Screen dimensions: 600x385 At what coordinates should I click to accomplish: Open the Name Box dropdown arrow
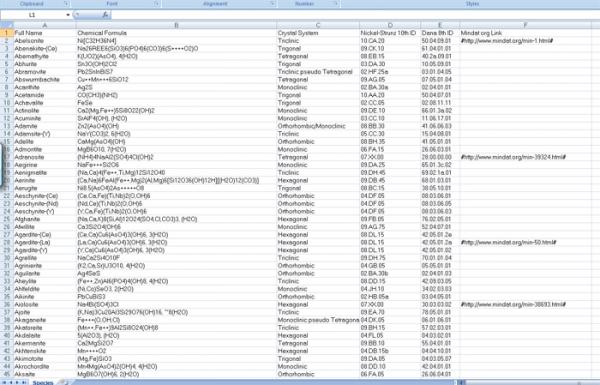pos(68,15)
